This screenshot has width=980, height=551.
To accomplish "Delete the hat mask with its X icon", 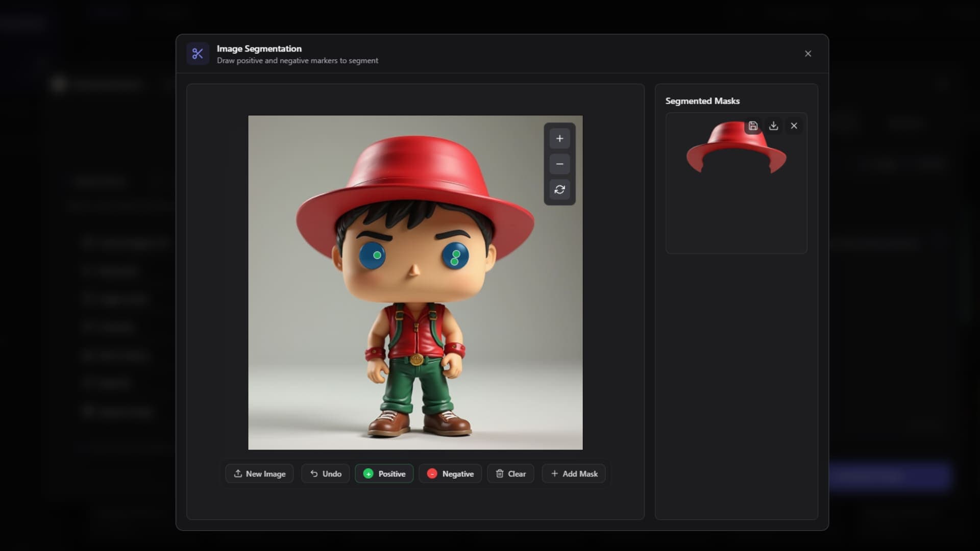I will pos(794,126).
